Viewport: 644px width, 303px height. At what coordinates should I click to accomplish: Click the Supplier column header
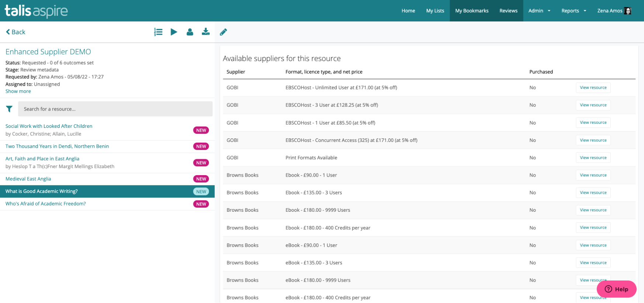236,72
